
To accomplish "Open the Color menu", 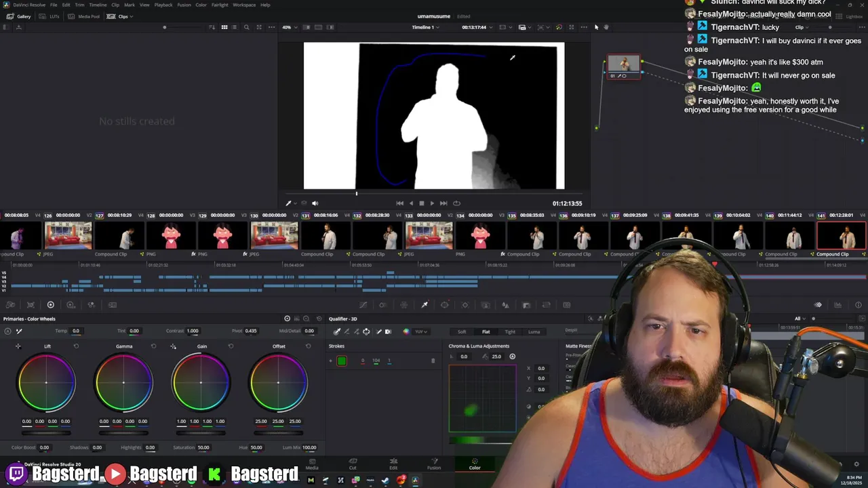I will 201,5.
